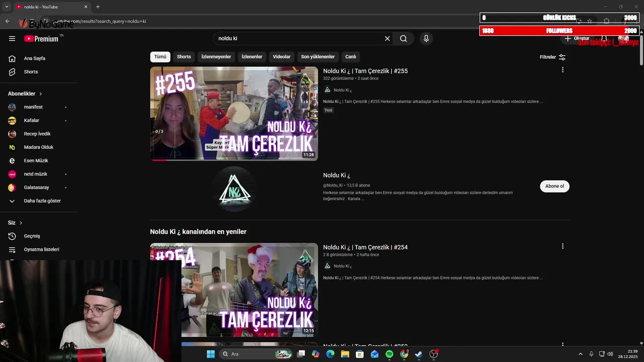
Task: Open the notifications bell
Action: coord(604,39)
